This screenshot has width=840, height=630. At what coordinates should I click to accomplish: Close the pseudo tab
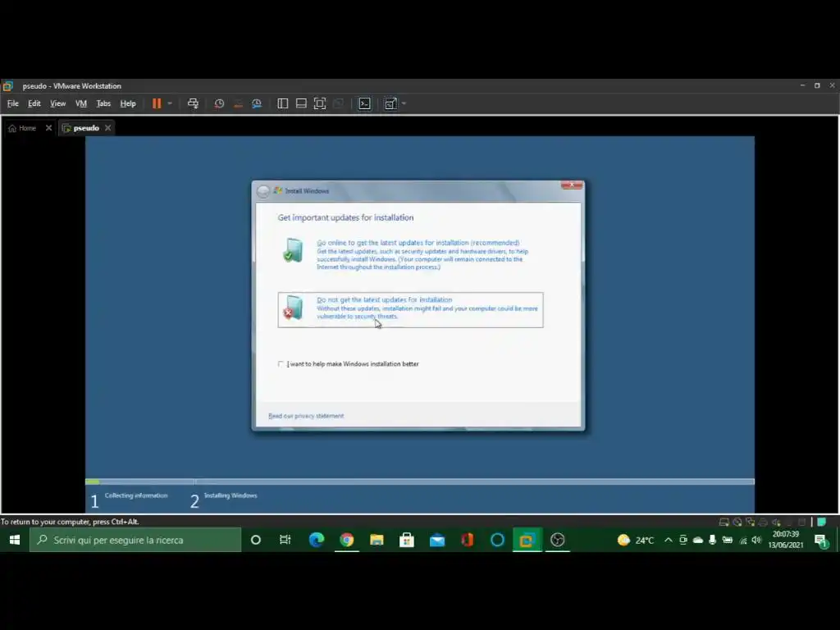pyautogui.click(x=107, y=128)
